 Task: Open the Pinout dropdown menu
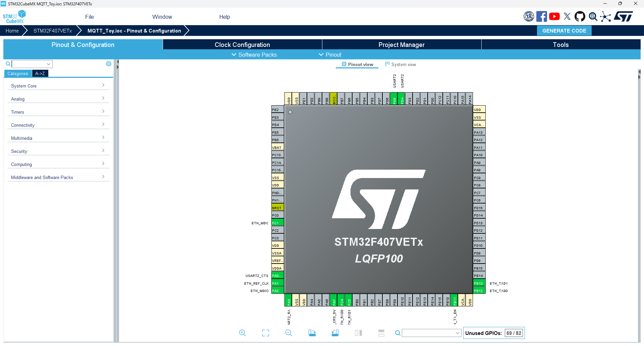330,55
